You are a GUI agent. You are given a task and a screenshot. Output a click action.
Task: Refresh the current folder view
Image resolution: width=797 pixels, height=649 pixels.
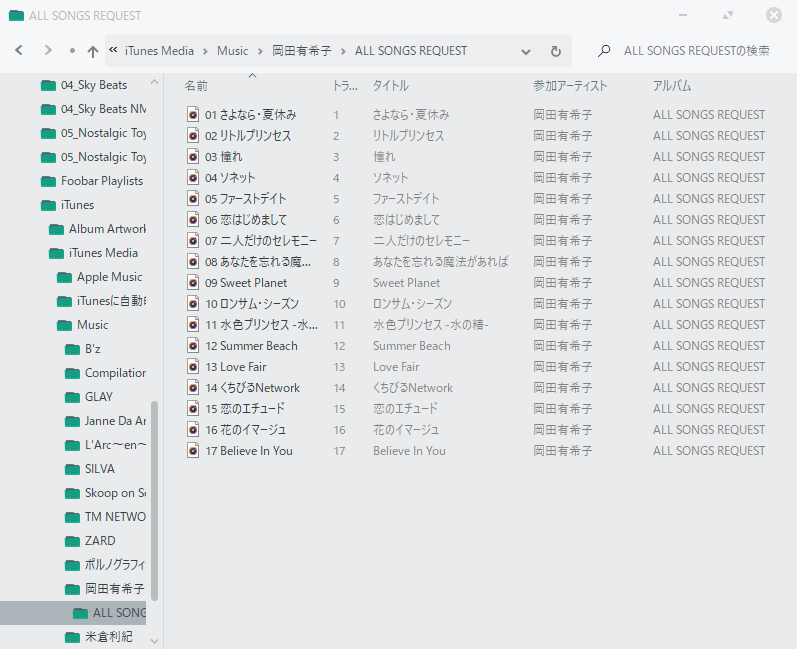coord(556,51)
